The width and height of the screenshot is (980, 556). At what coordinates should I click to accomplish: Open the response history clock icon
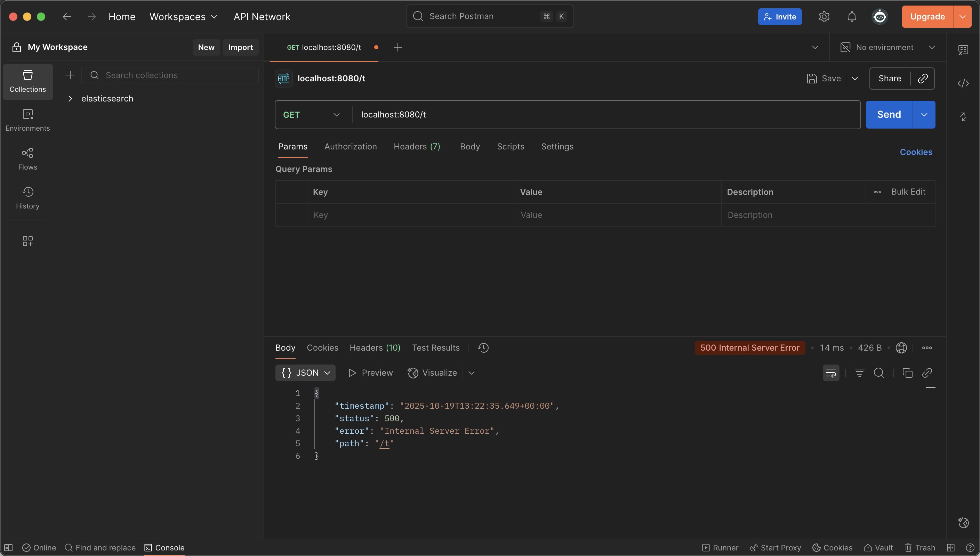click(x=483, y=347)
